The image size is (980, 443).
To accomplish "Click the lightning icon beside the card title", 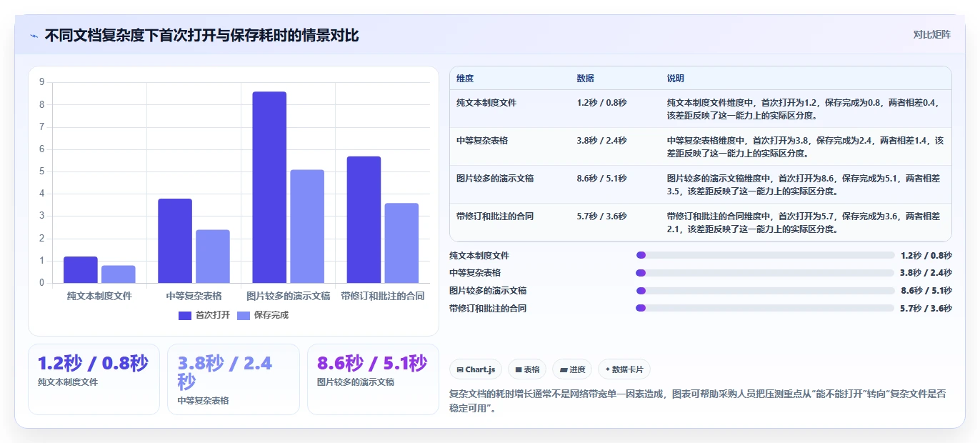I will point(34,35).
